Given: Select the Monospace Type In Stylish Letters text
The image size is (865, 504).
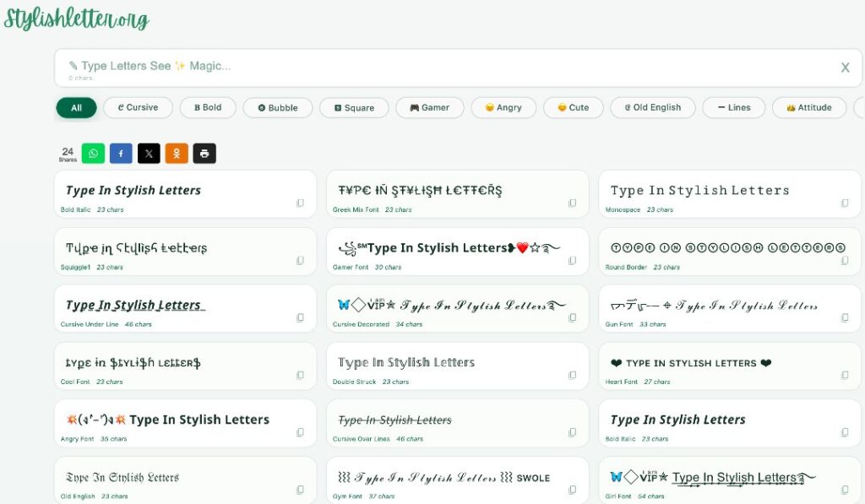Looking at the screenshot, I should tap(699, 190).
